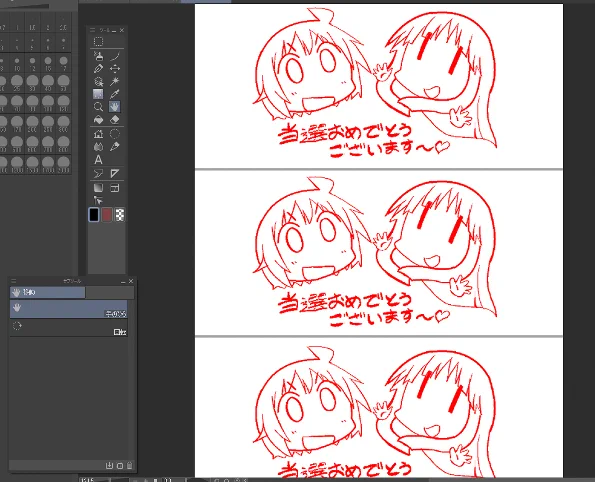This screenshot has height=482, width=595.
Task: Select the Eyedropper tool
Action: click(x=115, y=94)
